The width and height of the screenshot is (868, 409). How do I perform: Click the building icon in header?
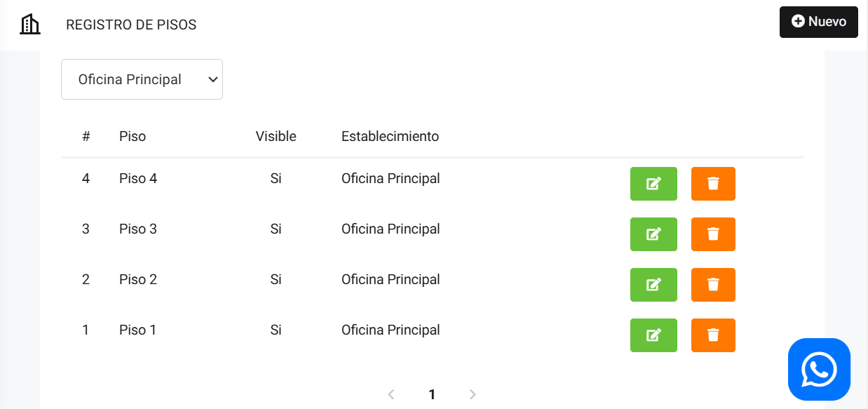click(30, 25)
